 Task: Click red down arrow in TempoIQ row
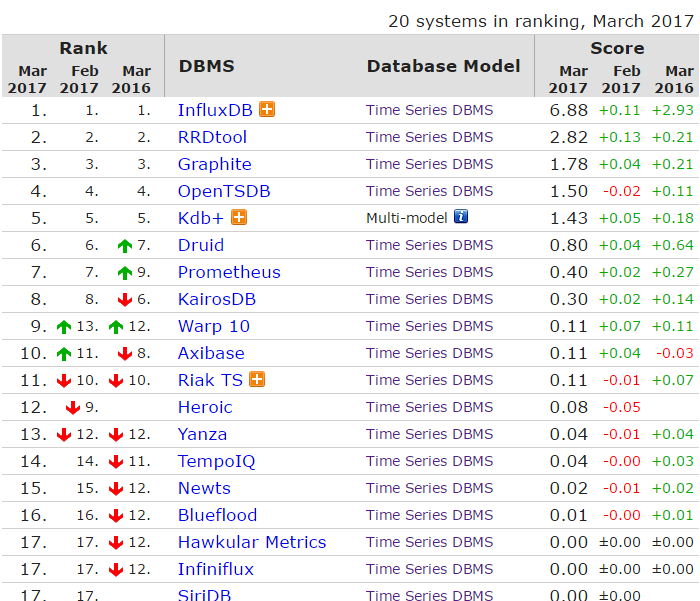click(x=116, y=462)
